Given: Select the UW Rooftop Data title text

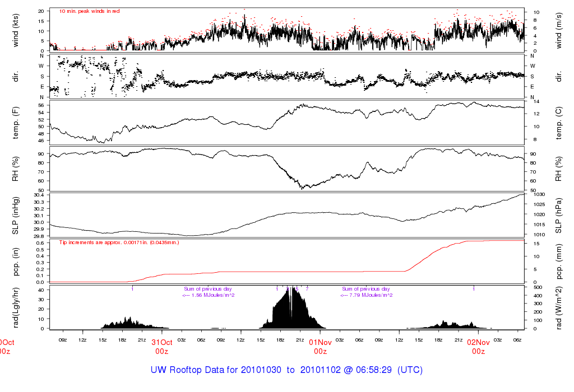Looking at the screenshot, I should [286, 370].
